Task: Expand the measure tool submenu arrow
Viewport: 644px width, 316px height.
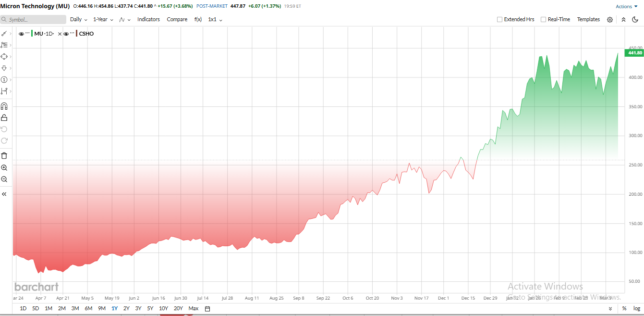Action: click(11, 91)
